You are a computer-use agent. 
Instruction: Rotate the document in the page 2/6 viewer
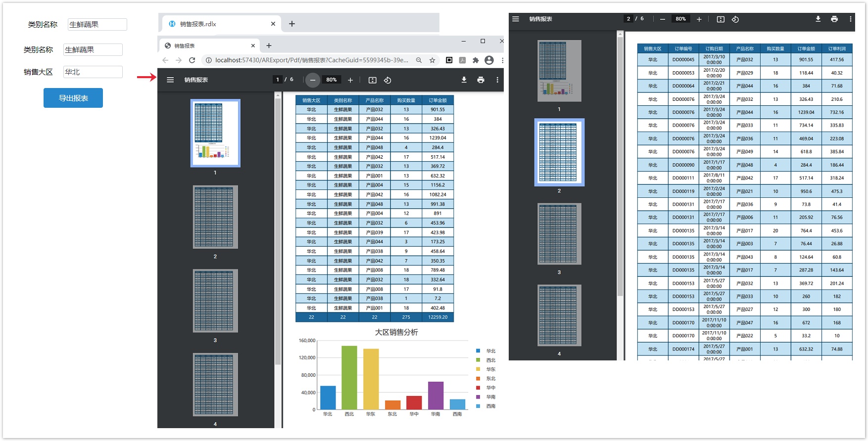(x=735, y=19)
